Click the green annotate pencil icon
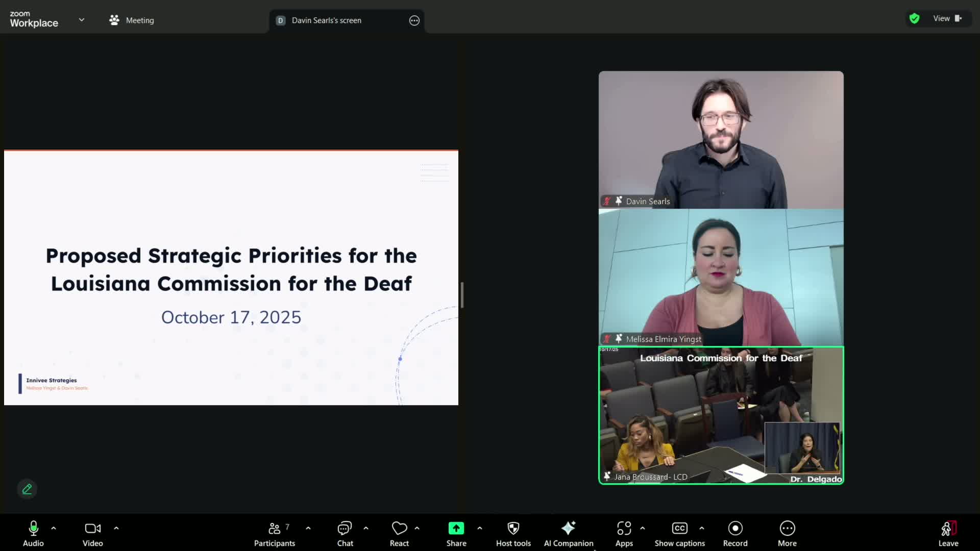Image resolution: width=980 pixels, height=551 pixels. tap(27, 489)
